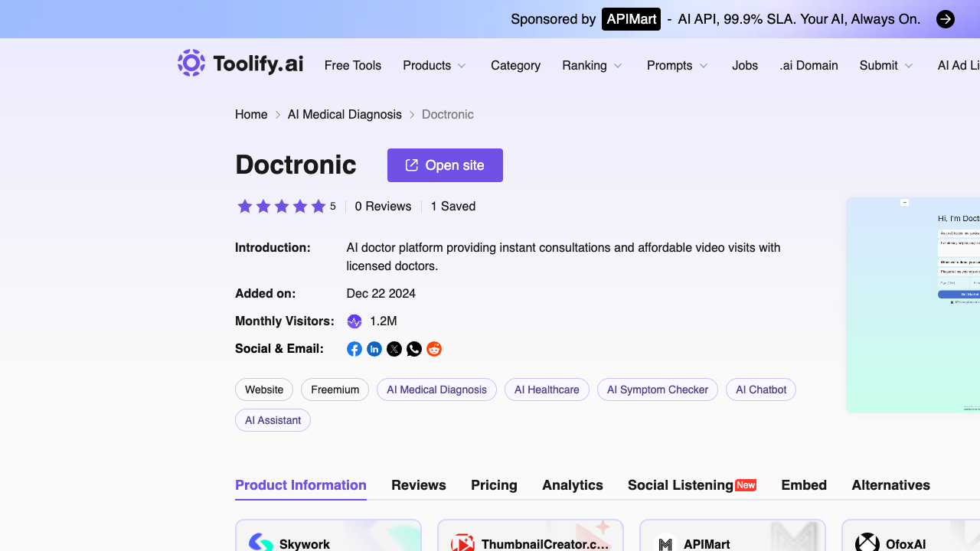Expand the Ranking dropdown menu
The width and height of the screenshot is (980, 551).
click(593, 66)
